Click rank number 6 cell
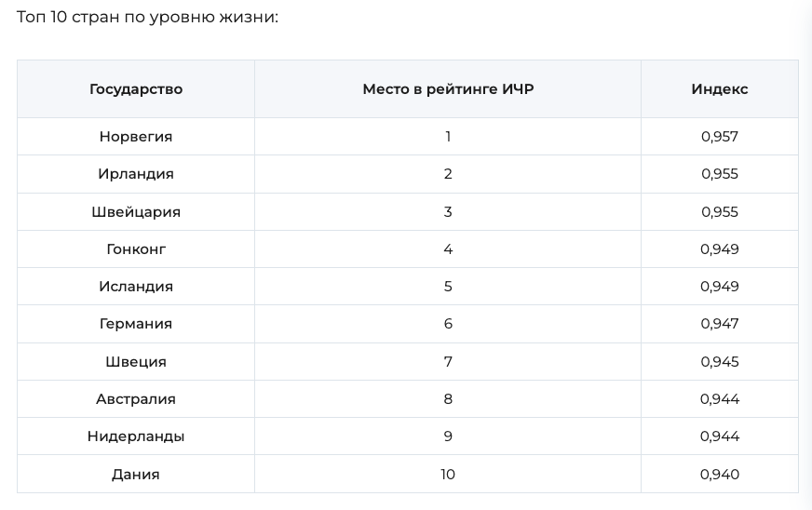 point(448,324)
